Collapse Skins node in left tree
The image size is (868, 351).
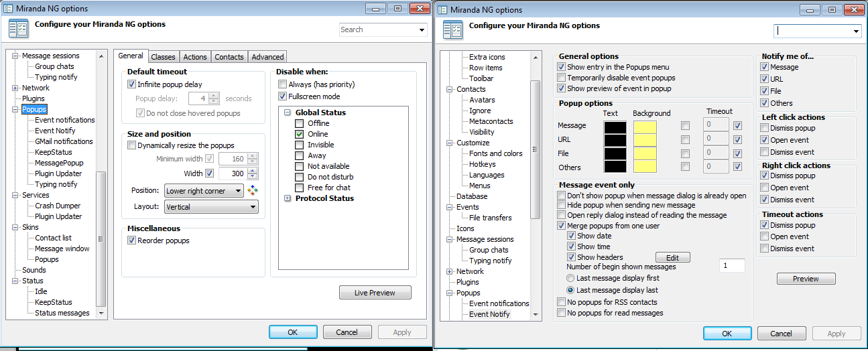coord(15,227)
